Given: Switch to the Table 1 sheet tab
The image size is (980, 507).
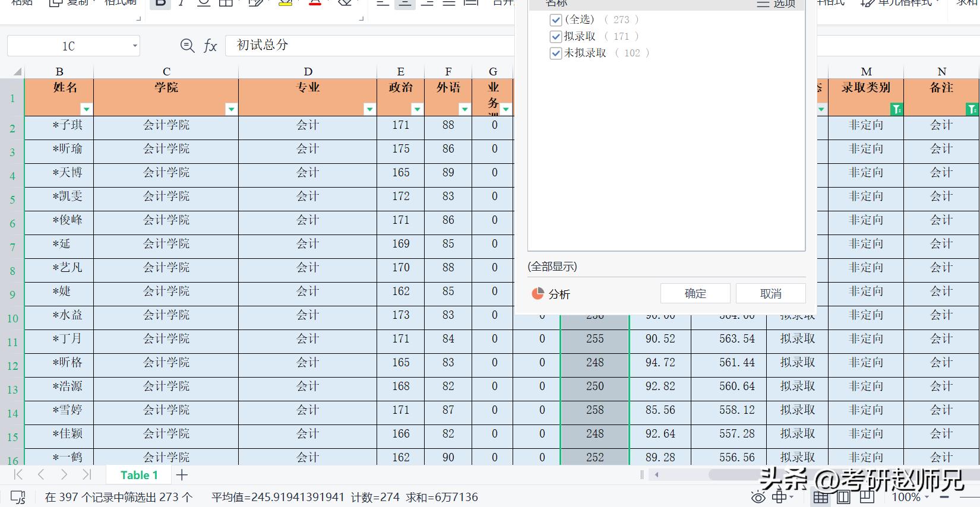Looking at the screenshot, I should tap(139, 475).
